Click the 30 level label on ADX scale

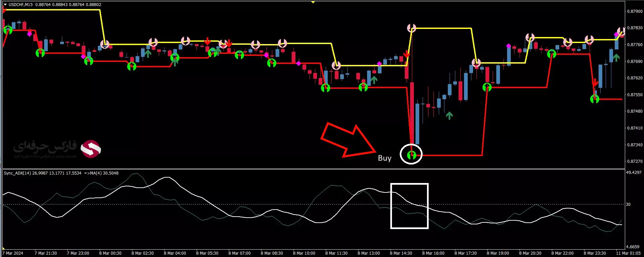point(628,205)
